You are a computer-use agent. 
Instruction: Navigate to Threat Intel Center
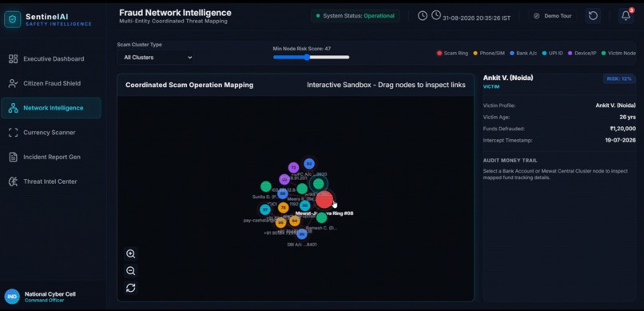51,181
